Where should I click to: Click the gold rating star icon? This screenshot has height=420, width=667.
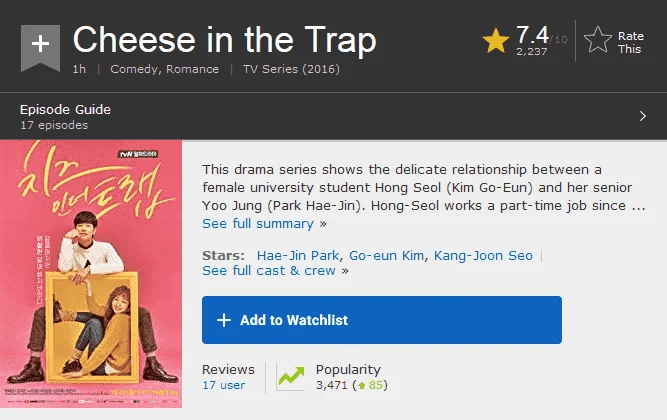496,41
